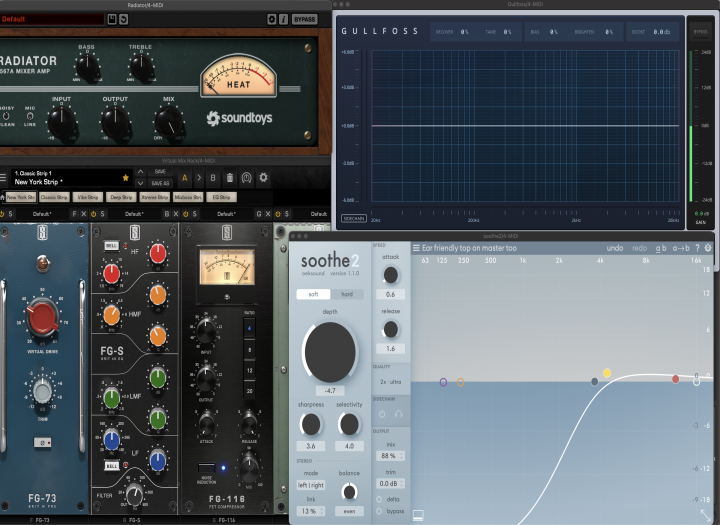Screen dimensions: 720x525
Task: Click the Radiator MIX knob
Action: point(169,122)
